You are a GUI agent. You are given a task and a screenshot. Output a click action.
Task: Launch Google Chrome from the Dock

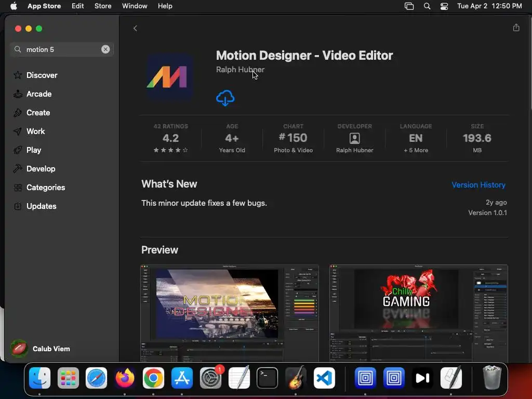pyautogui.click(x=153, y=378)
